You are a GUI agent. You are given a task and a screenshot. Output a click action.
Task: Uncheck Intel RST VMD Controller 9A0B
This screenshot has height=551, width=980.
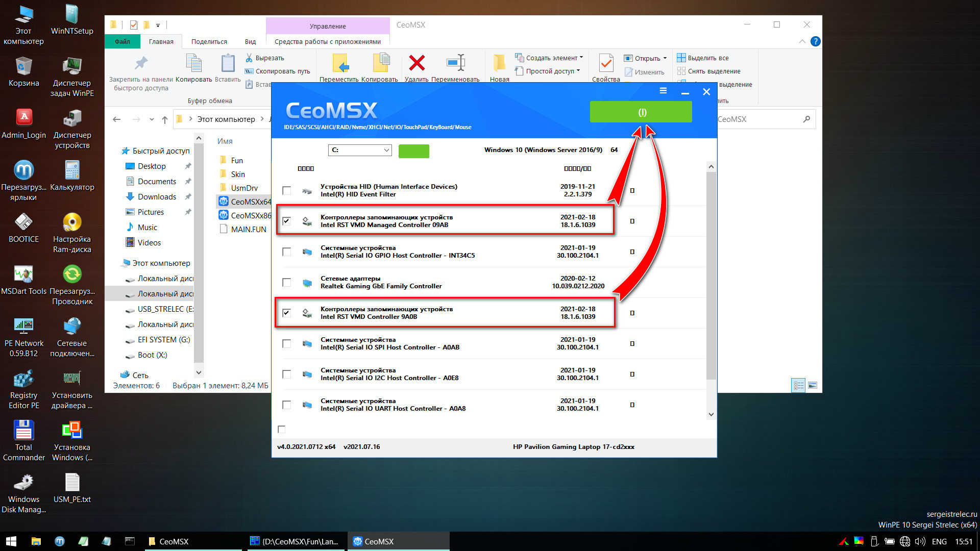click(x=287, y=313)
